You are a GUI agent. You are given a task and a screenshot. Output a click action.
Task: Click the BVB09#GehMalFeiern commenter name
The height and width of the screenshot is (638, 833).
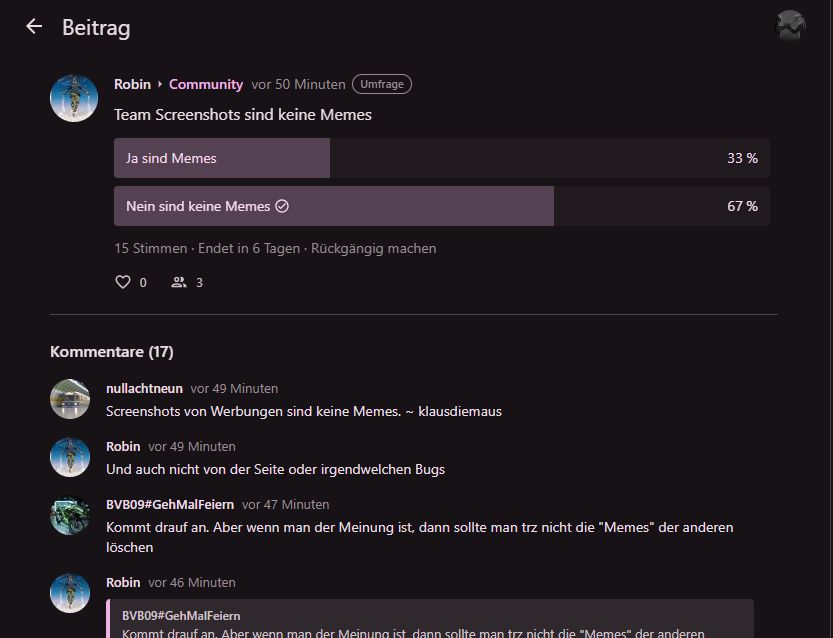click(167, 505)
